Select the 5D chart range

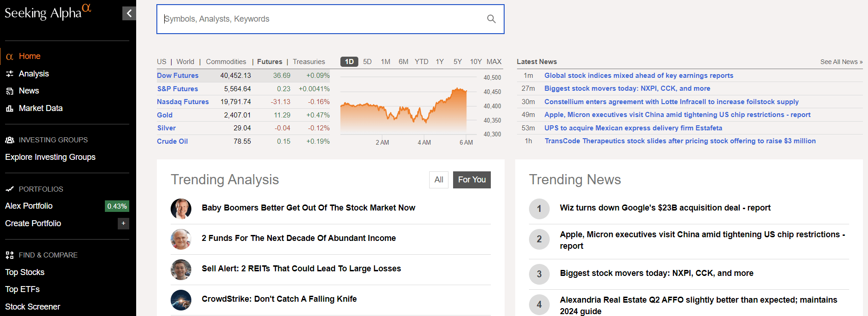pos(367,62)
